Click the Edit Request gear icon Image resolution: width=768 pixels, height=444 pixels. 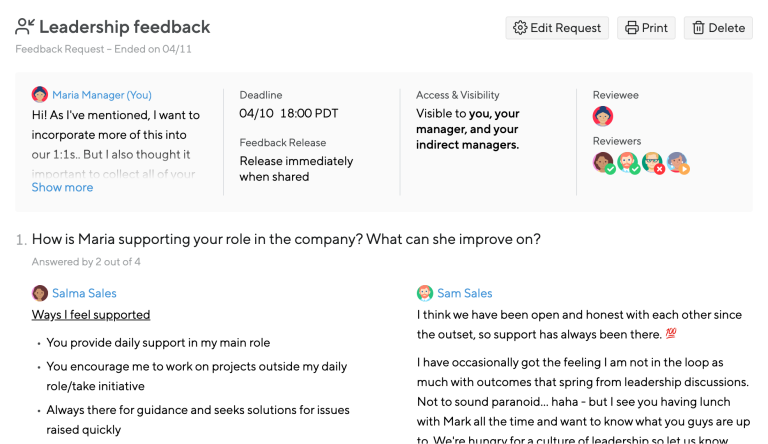520,28
